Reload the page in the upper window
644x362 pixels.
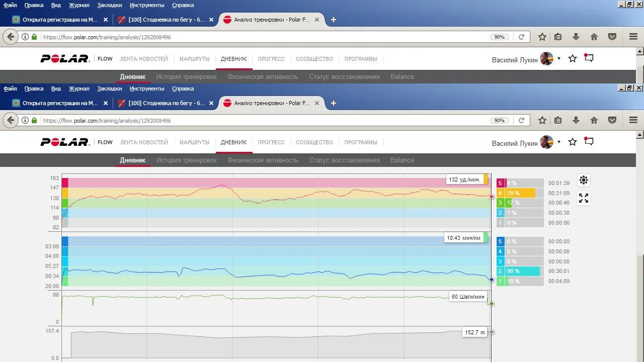[521, 37]
